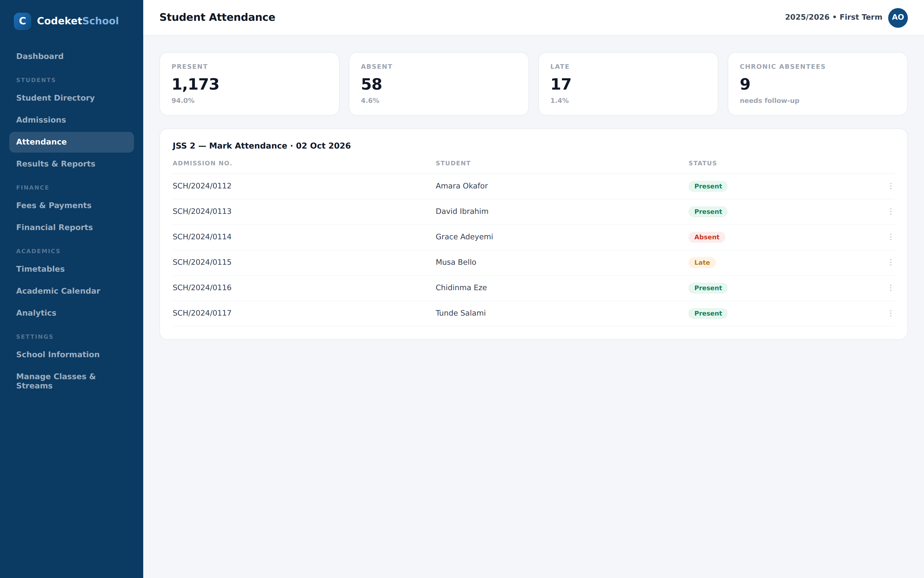Open Financial Reports
Viewport: 924px width, 578px height.
71,227
